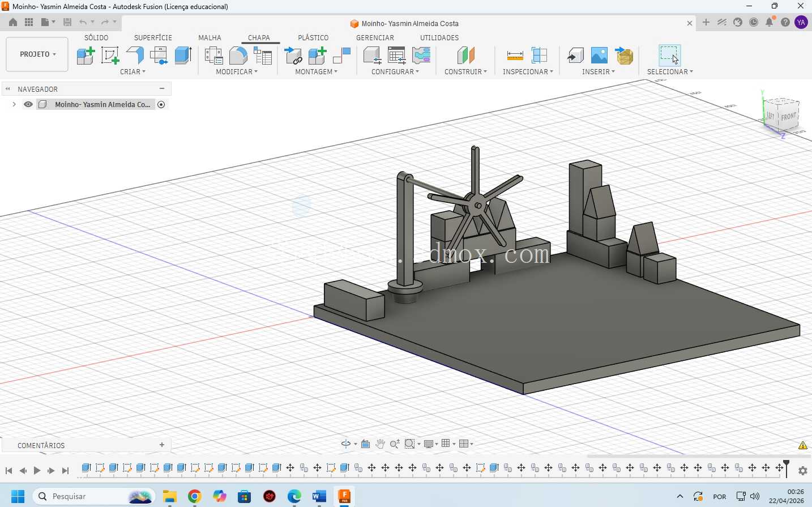Open the notifications bell icon

[770, 23]
